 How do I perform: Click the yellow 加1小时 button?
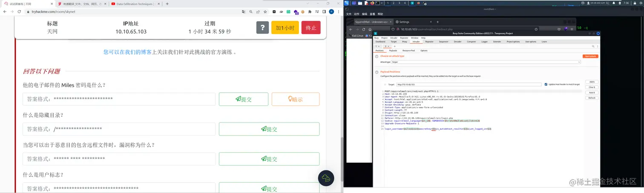pyautogui.click(x=285, y=28)
